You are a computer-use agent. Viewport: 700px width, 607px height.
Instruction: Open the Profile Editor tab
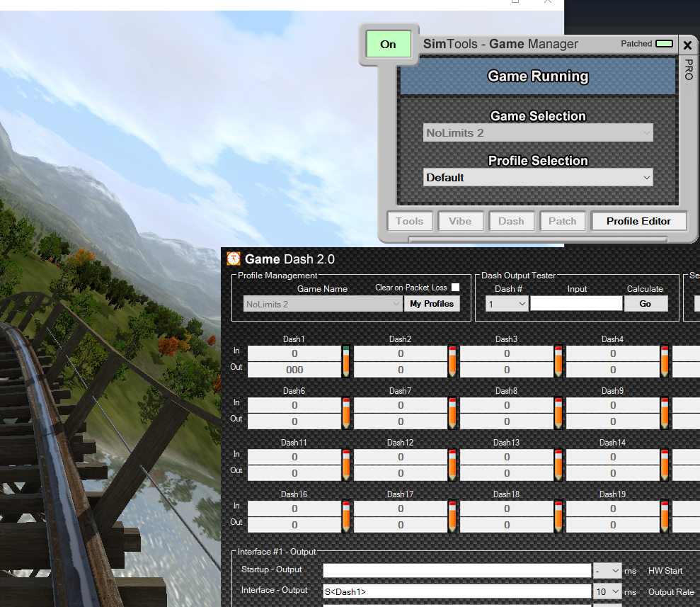click(638, 221)
